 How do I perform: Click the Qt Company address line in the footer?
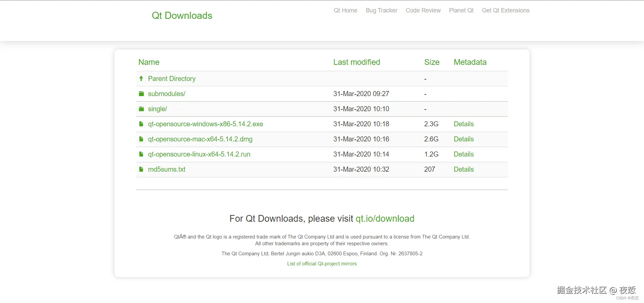pyautogui.click(x=322, y=254)
